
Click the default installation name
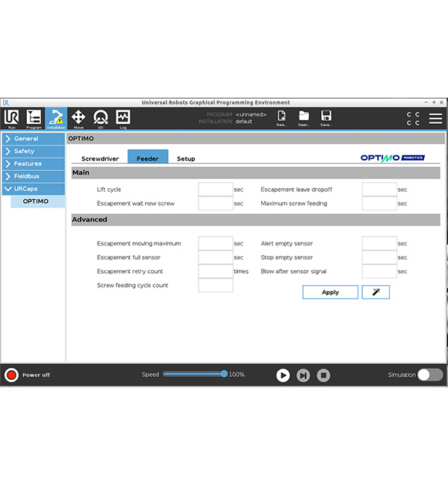point(243,122)
